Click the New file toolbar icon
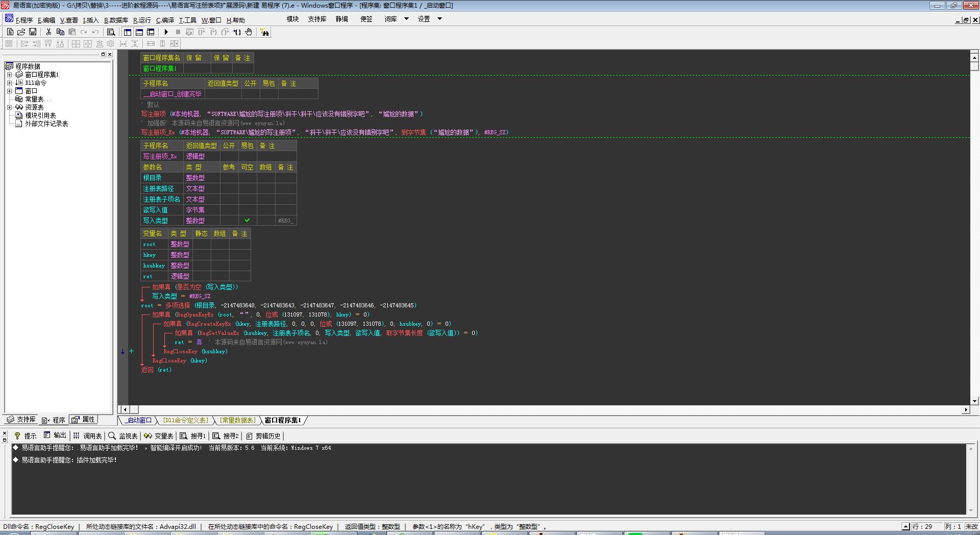 click(x=10, y=32)
